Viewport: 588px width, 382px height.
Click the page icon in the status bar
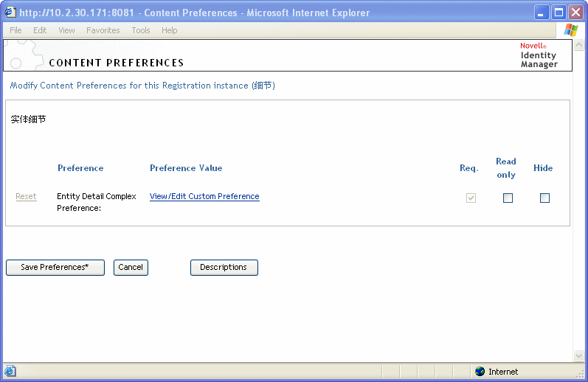coord(10,371)
